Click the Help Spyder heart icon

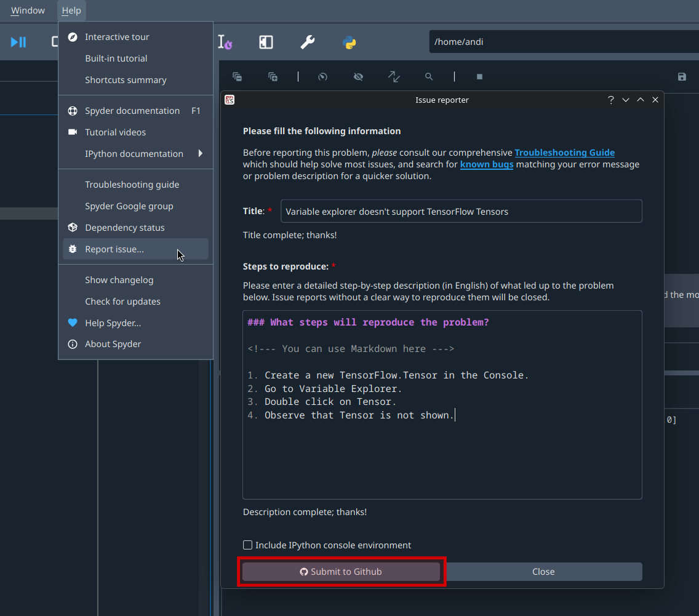73,322
